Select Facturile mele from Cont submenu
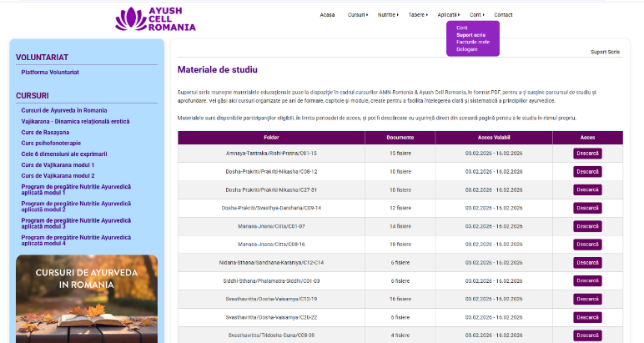This screenshot has width=644, height=343. (472, 42)
